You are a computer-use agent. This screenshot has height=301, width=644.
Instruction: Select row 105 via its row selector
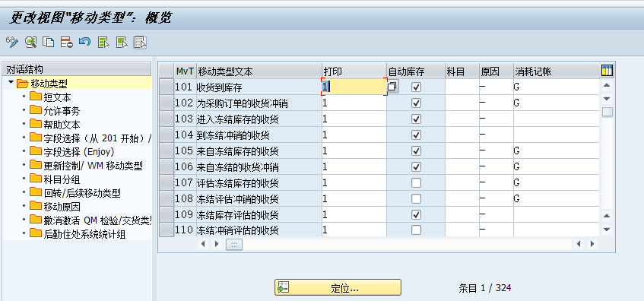click(x=167, y=150)
